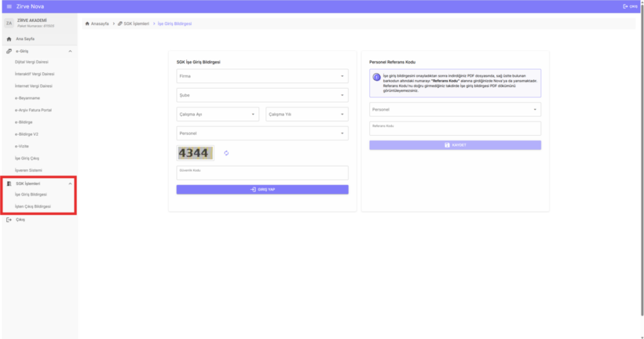Click the ZA avatar for Zirve Akademi
Screen dimensions: 644x339
point(9,23)
